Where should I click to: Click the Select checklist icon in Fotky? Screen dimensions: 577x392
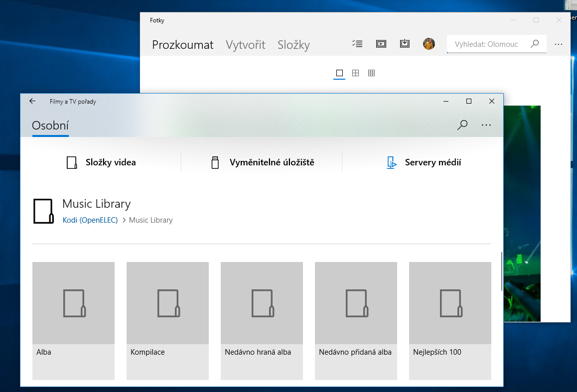click(357, 44)
